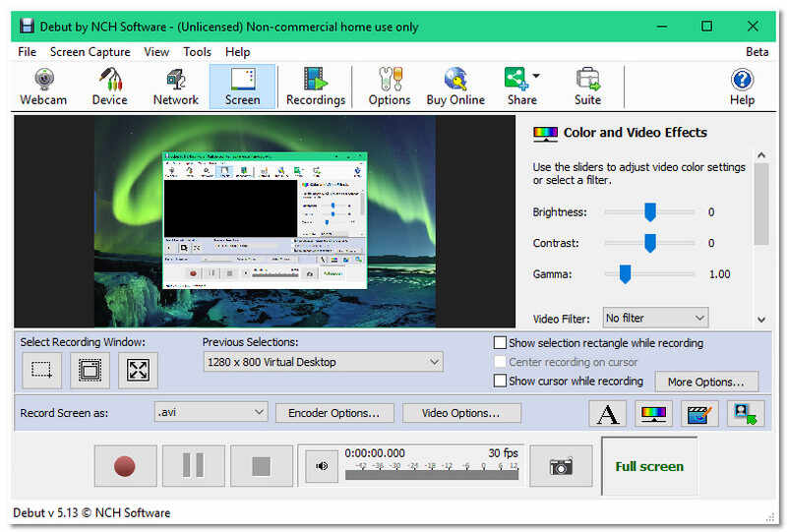Image resolution: width=787 pixels, height=532 pixels.
Task: Select the Webcam capture source icon
Action: 43,87
